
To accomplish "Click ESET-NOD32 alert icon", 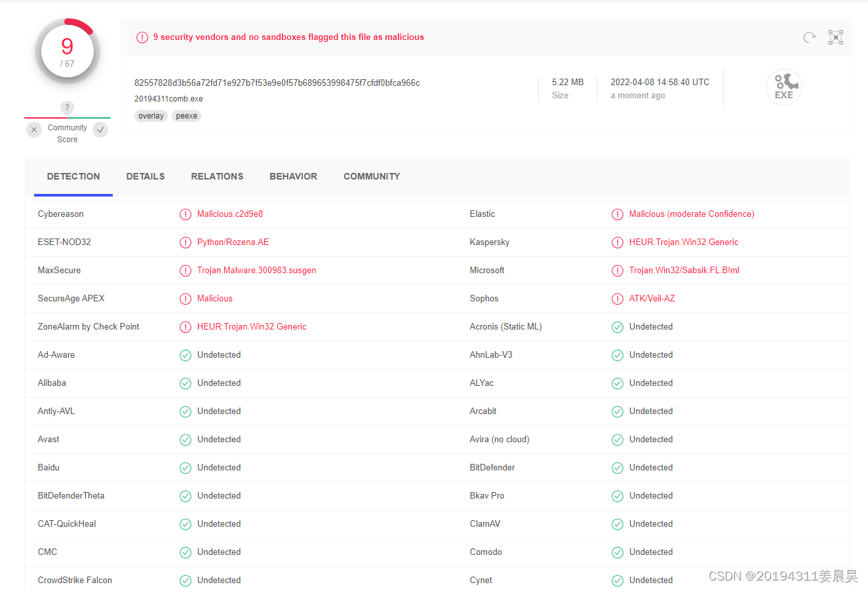I will [x=186, y=242].
